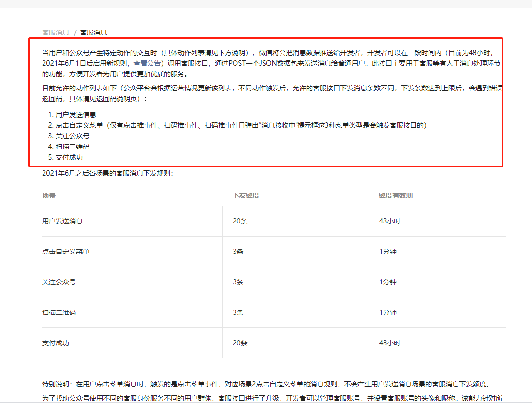Click the paragraph starting 目前允许的动作列表
The height and width of the screenshot is (416, 532).
[272, 94]
